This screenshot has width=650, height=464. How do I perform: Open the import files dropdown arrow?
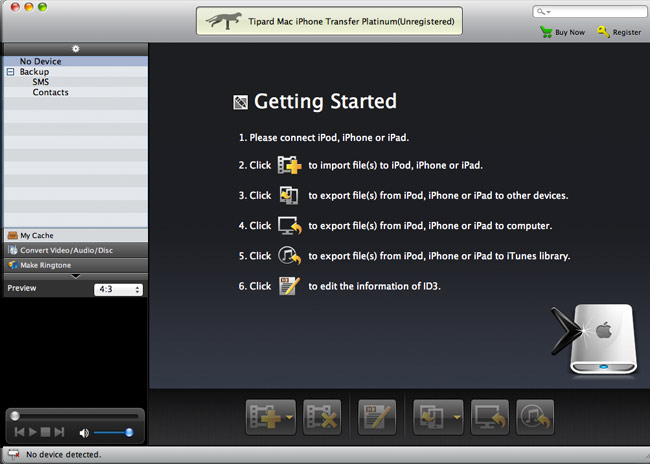point(290,418)
